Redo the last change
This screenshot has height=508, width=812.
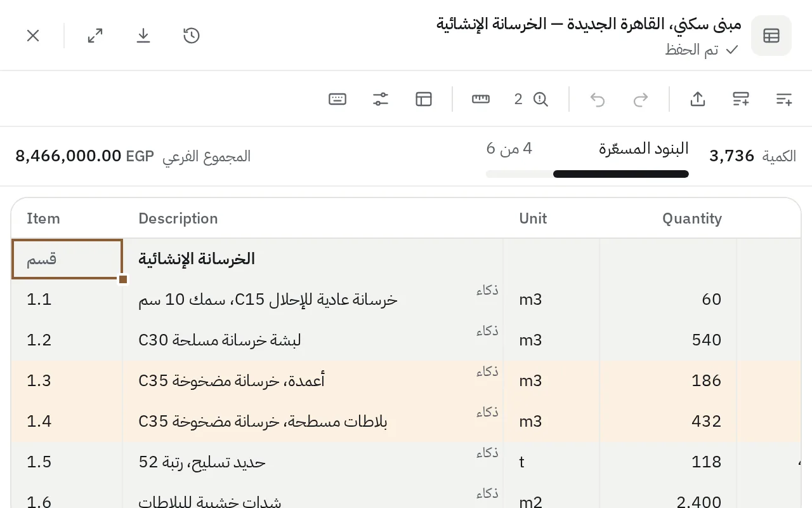641,99
